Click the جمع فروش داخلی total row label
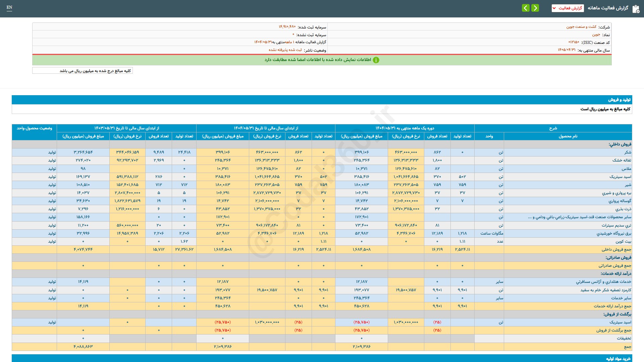This screenshot has width=644, height=362. pos(616,249)
